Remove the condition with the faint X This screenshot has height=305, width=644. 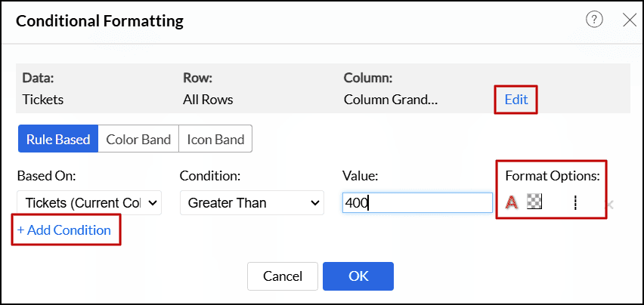pyautogui.click(x=610, y=204)
